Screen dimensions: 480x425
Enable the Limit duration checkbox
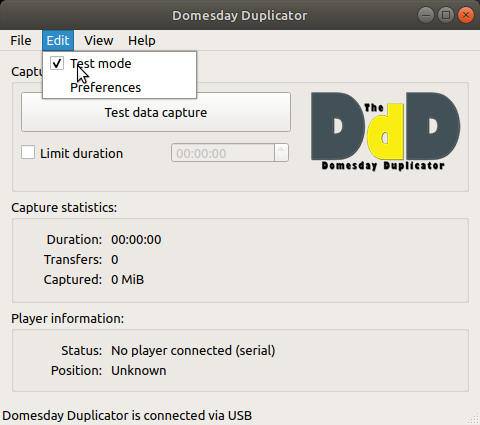[28, 152]
